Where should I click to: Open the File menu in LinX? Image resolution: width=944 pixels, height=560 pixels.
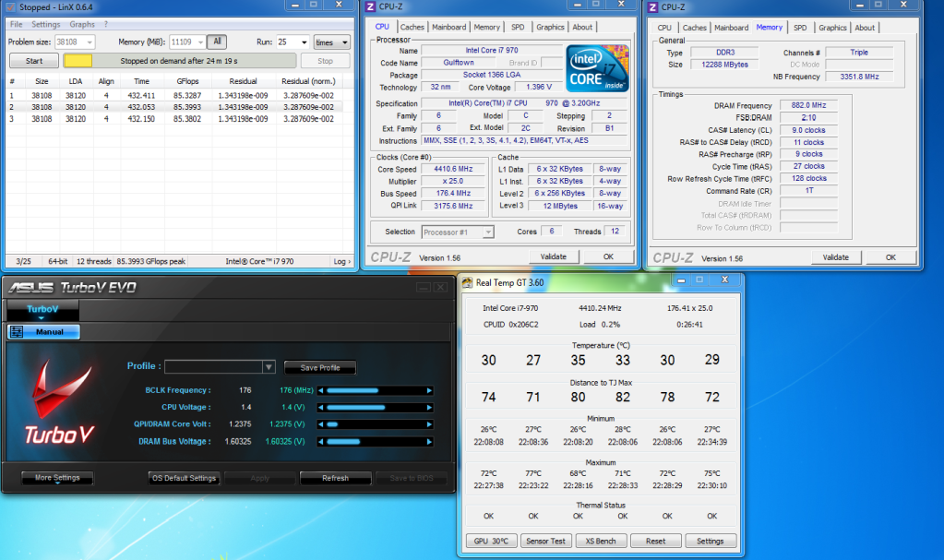(x=17, y=24)
